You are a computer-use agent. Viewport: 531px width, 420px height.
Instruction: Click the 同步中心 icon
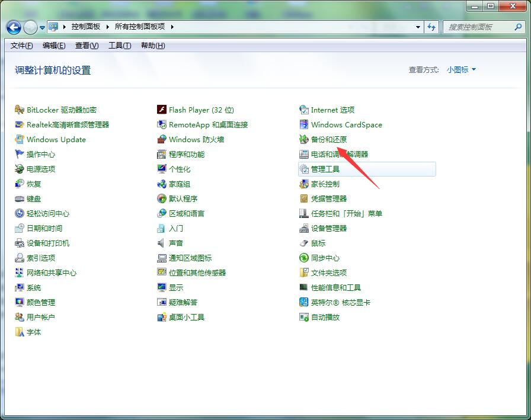coord(304,258)
